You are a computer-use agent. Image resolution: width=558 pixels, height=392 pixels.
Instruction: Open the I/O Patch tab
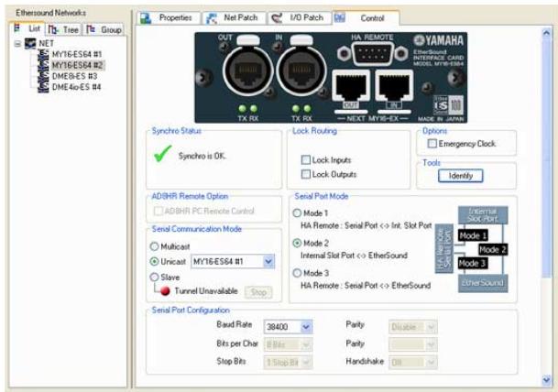click(300, 17)
